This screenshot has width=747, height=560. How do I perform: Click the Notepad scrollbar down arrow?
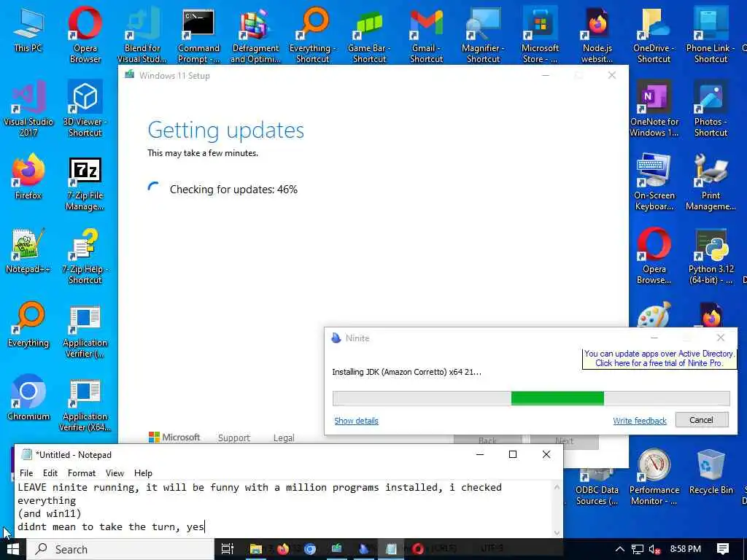[x=557, y=532]
